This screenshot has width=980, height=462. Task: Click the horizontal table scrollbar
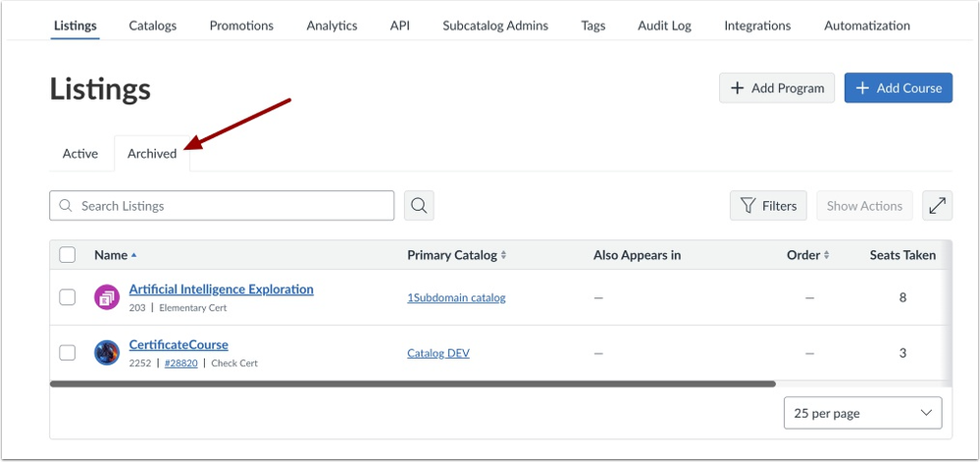point(412,384)
